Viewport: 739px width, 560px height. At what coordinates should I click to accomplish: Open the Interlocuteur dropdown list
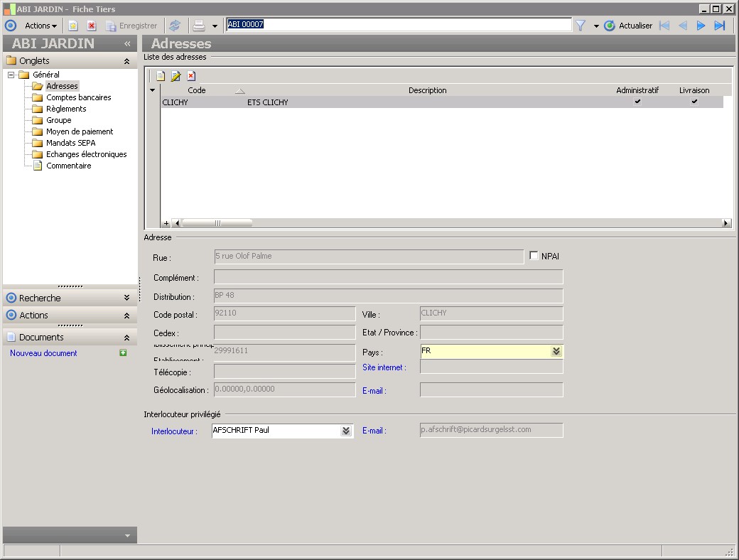tap(346, 431)
